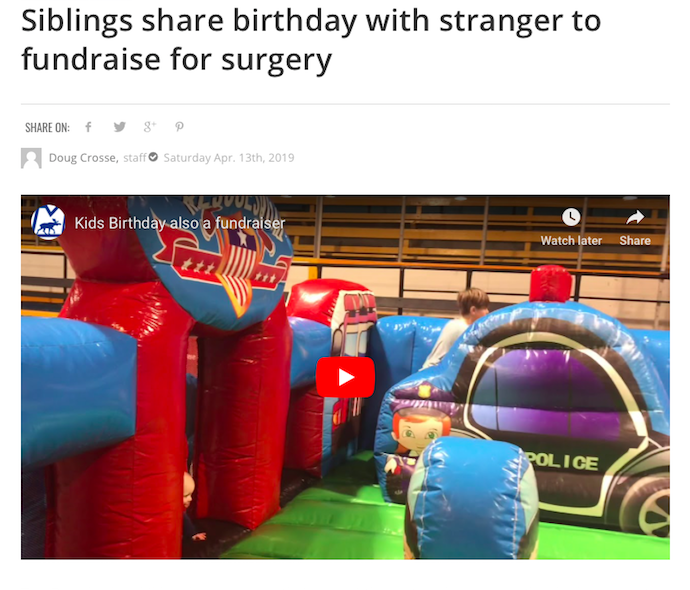Click the staff label beside author
Viewport: 690px width, 590px height.
(x=135, y=158)
